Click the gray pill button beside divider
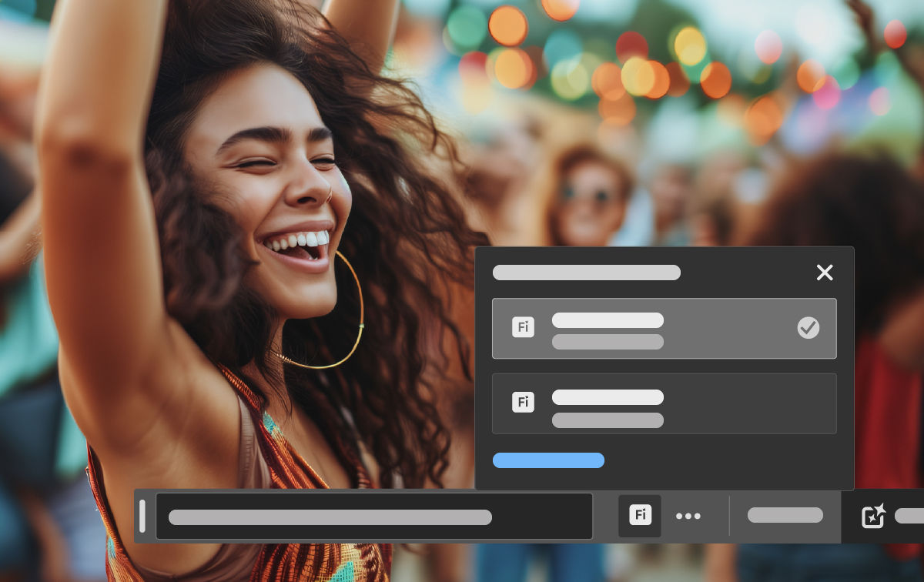Viewport: 924px width, 582px height. coord(785,515)
